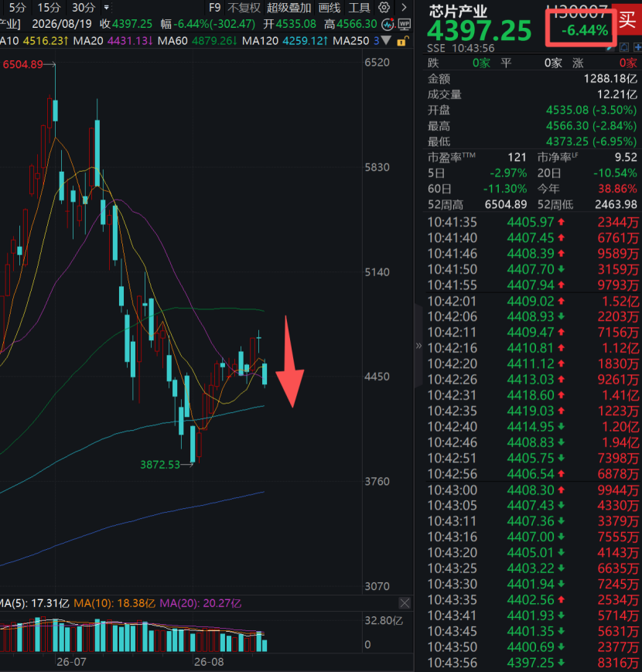Add to watchlist with plus icon
Viewport: 642px width, 672px height.
tap(637, 47)
